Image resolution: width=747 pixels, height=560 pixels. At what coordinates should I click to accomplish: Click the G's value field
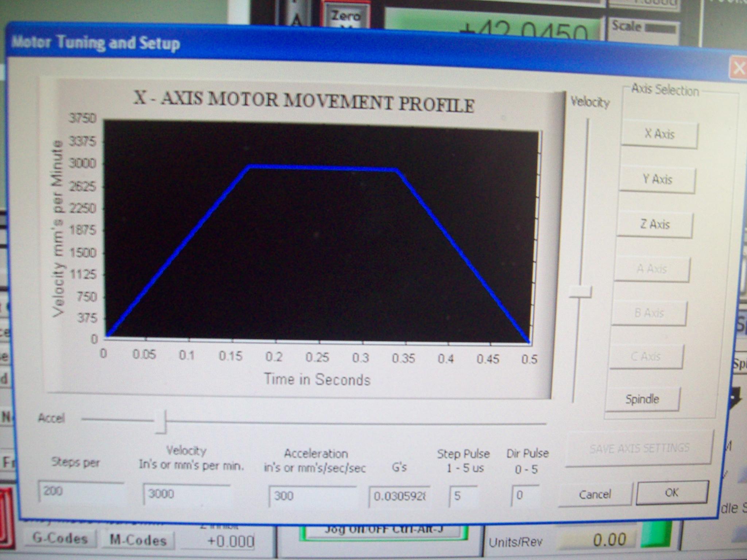coord(399,497)
